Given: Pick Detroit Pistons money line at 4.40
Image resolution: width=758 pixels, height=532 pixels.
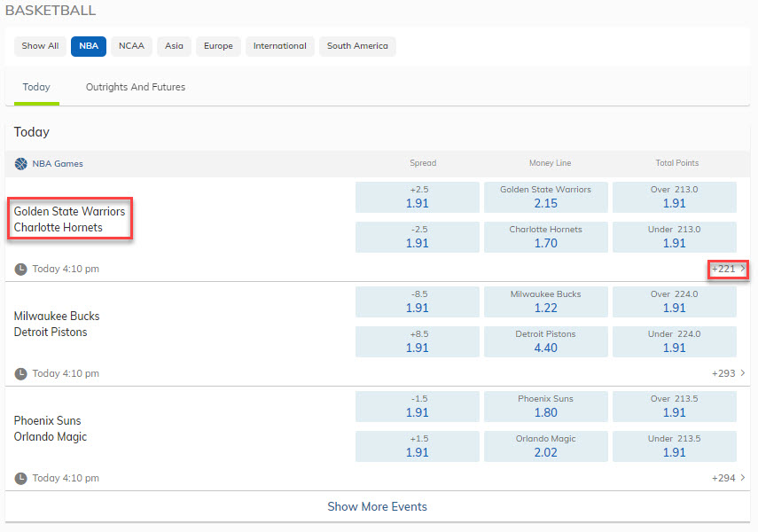Looking at the screenshot, I should click(545, 341).
